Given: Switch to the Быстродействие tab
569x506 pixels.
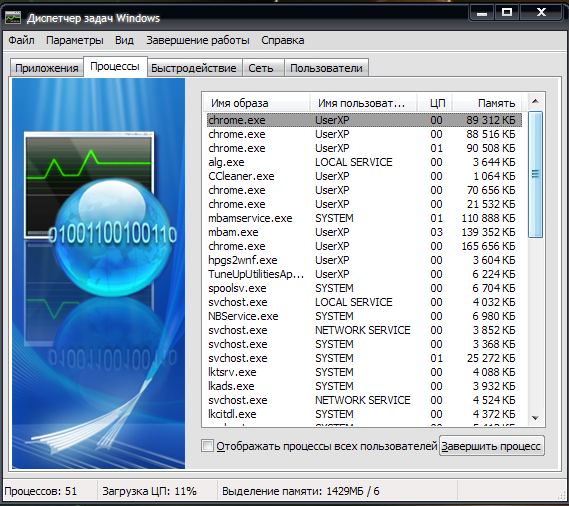Looking at the screenshot, I should point(194,68).
